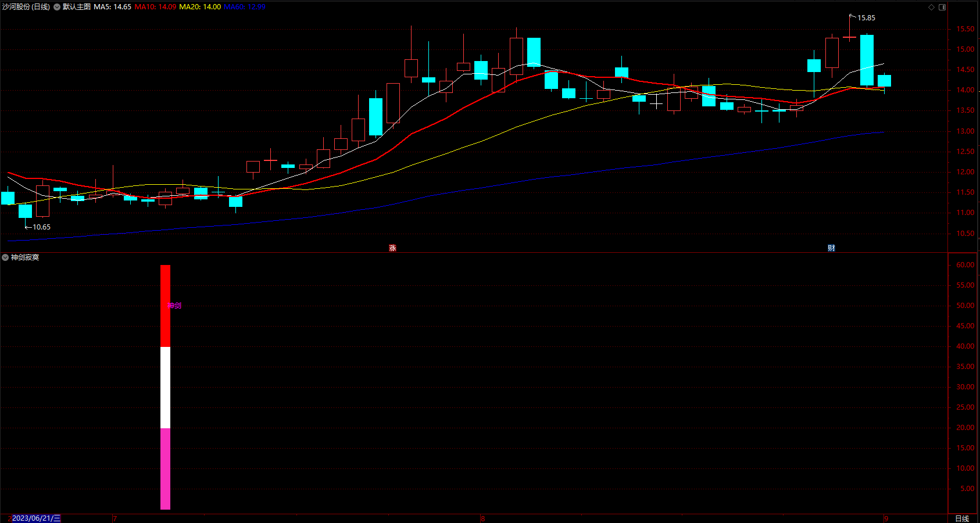Screen dimensions: 980x523
Task: Click the 15.50 price axis label
Action: 965,29
